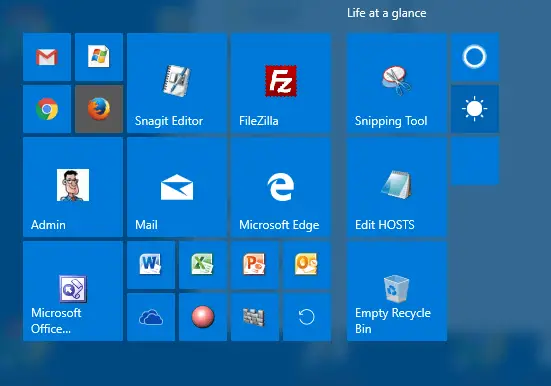Click the Empty Recycle Bin tile
Image resolution: width=551 pixels, height=386 pixels.
[x=397, y=291]
